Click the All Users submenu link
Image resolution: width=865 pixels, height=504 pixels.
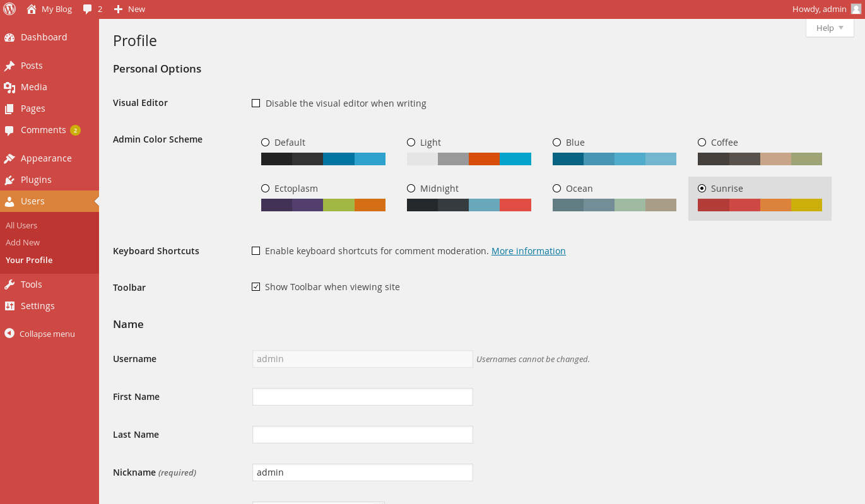pos(21,225)
